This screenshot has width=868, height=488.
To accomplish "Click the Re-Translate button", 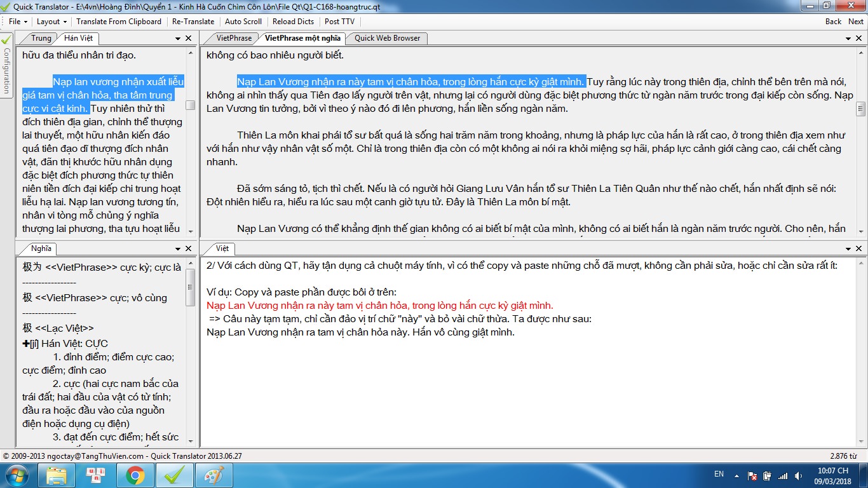I will 193,22.
